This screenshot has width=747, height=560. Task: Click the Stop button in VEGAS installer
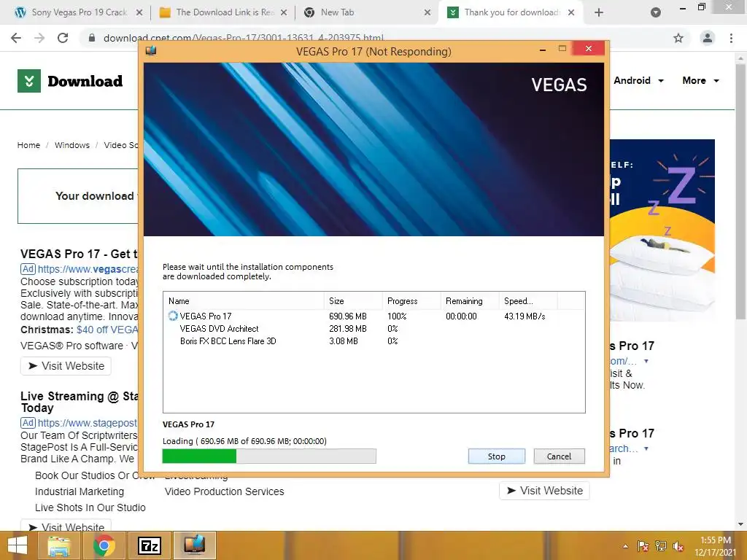coord(496,456)
